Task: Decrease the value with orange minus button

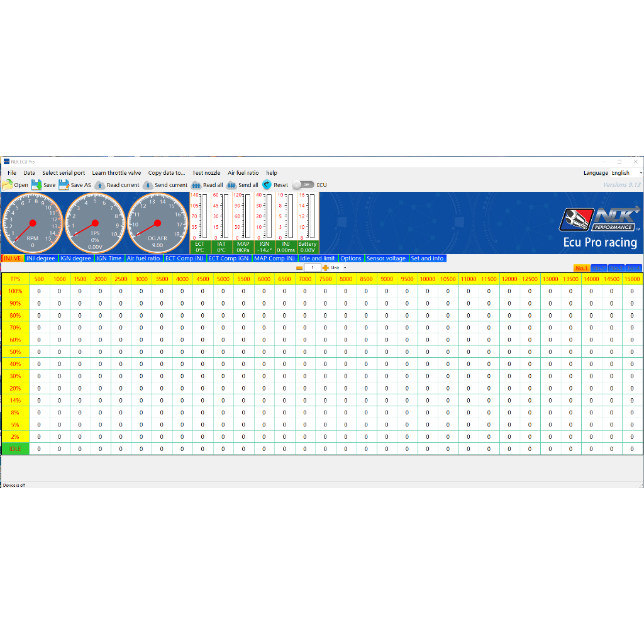Action: click(x=299, y=268)
